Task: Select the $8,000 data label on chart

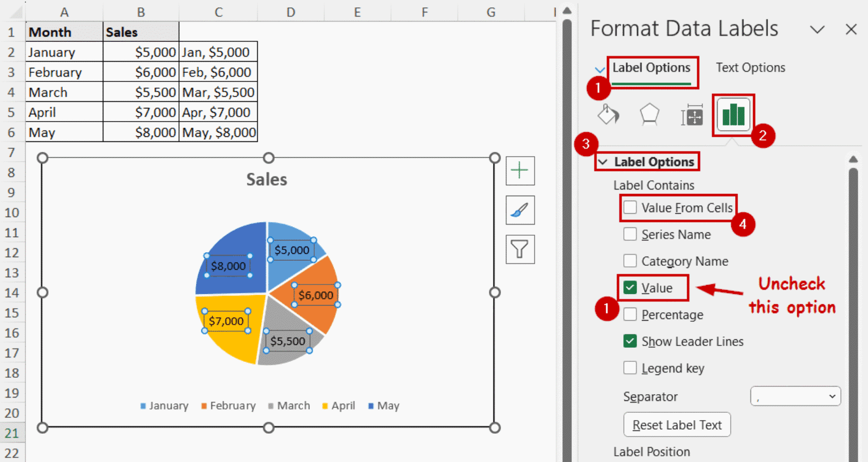Action: [228, 266]
